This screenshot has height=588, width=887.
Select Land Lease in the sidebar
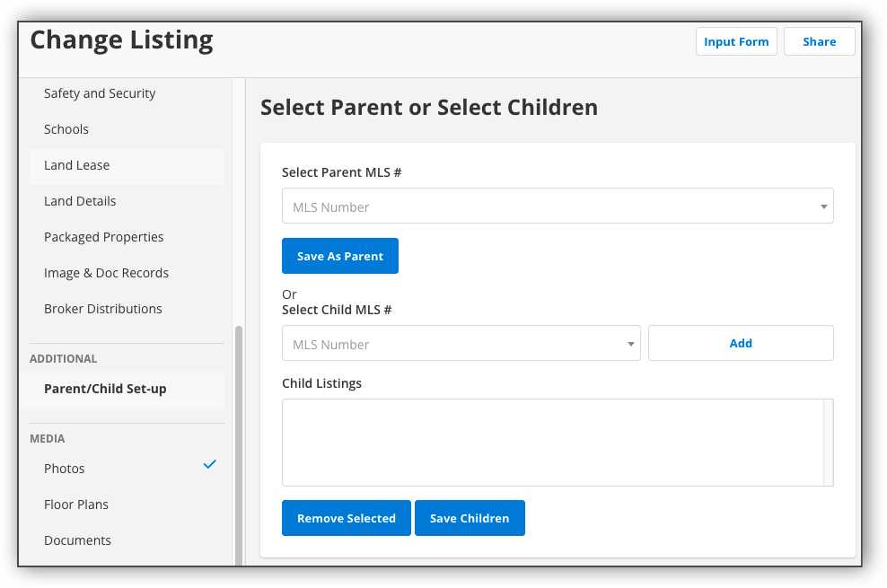click(x=77, y=165)
